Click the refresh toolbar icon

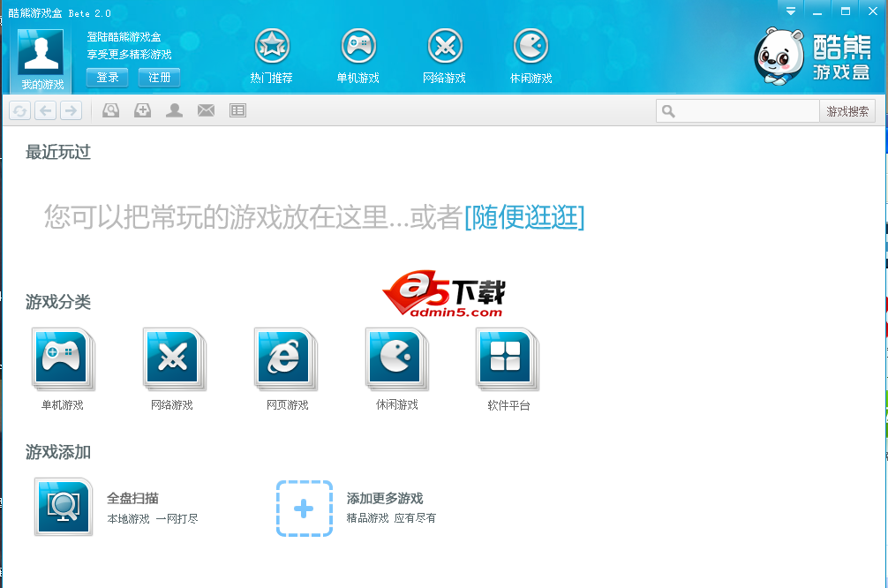click(19, 110)
